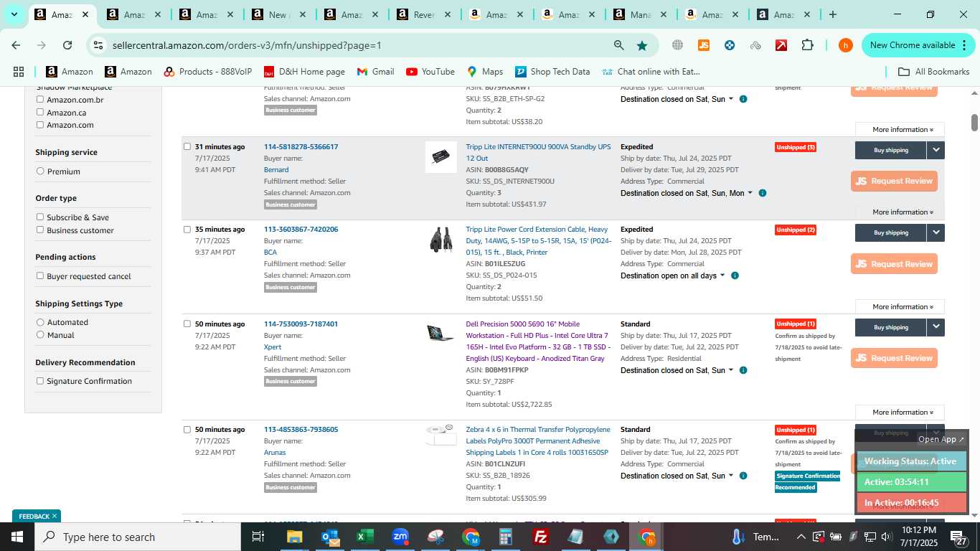
Task: Click info icon next to Destination open on all days
Action: (735, 275)
